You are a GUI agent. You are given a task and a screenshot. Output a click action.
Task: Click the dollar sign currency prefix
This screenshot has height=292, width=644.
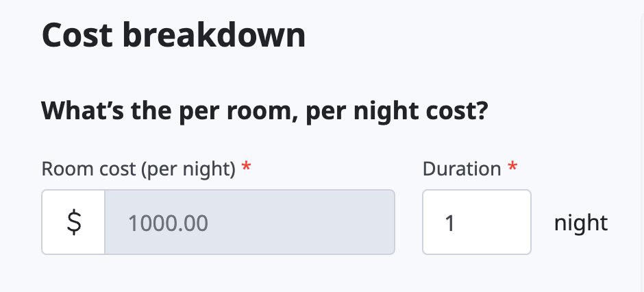click(74, 223)
